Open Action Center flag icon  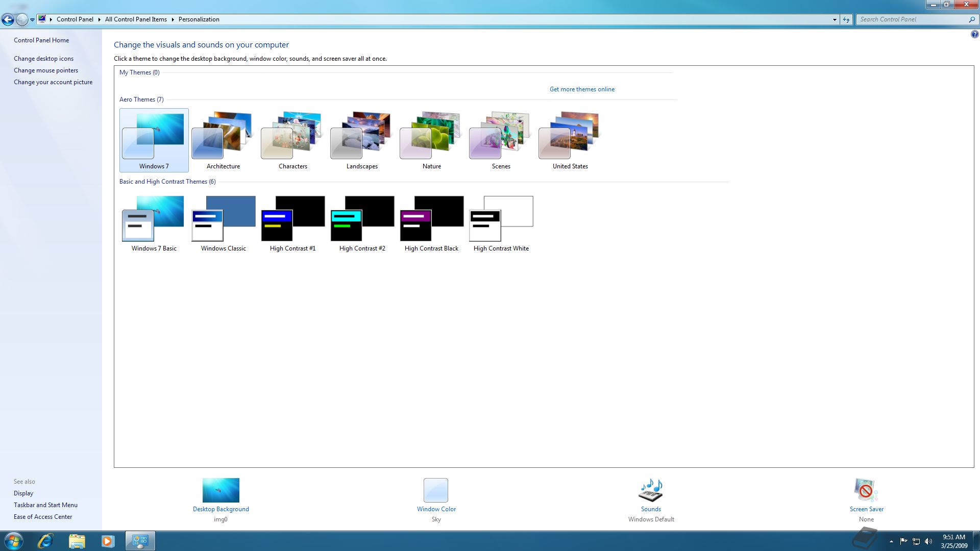click(x=903, y=541)
